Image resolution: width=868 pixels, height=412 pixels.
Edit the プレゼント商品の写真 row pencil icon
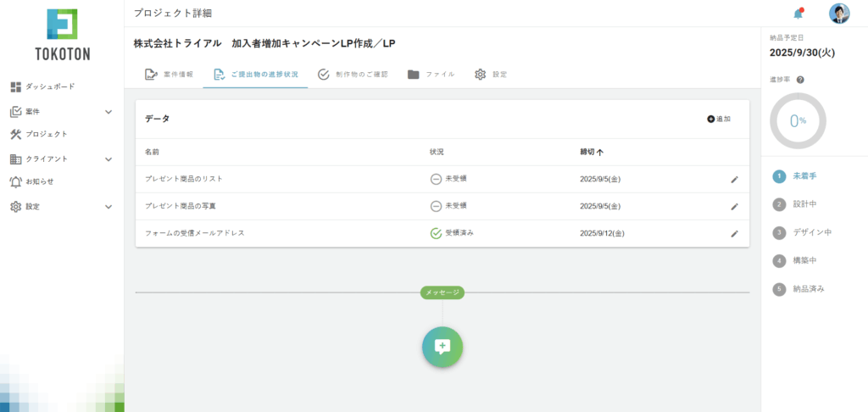pyautogui.click(x=734, y=206)
